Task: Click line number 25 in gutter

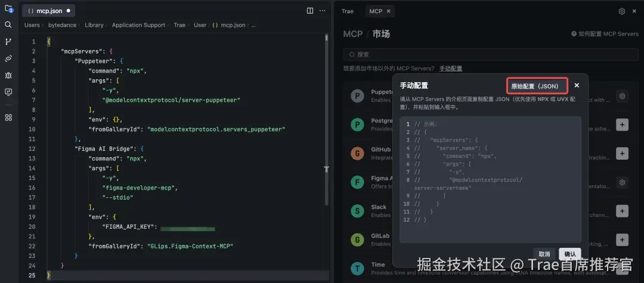Action: [32, 275]
